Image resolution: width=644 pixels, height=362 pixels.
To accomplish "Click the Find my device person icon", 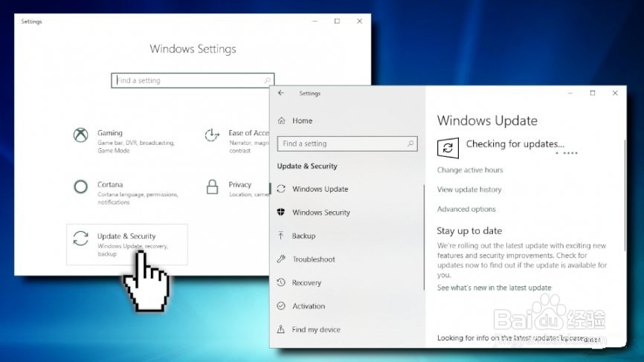I will [281, 329].
